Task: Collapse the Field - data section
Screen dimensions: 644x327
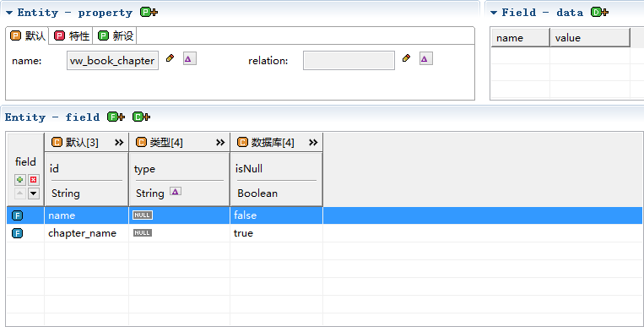Action: [494, 13]
